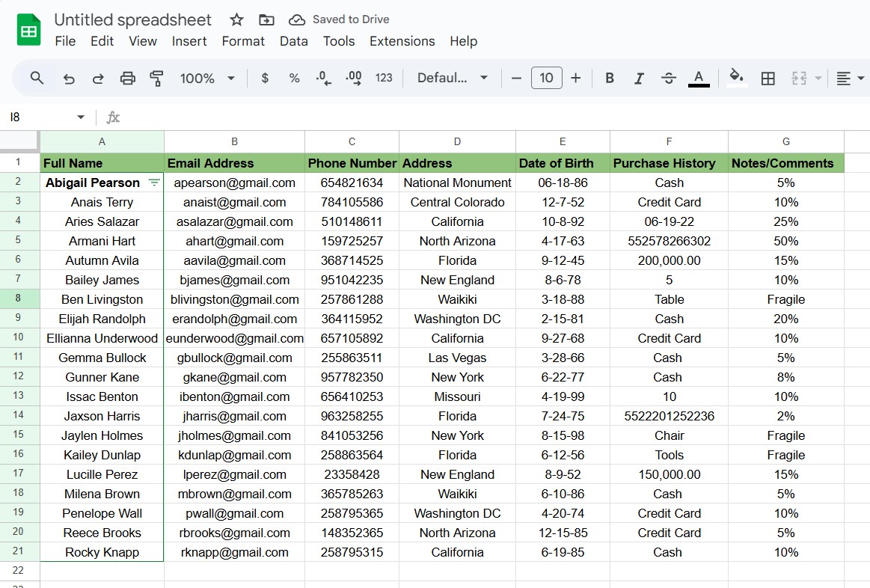The image size is (870, 588).
Task: Select the Full Name header cell
Action: click(x=102, y=163)
